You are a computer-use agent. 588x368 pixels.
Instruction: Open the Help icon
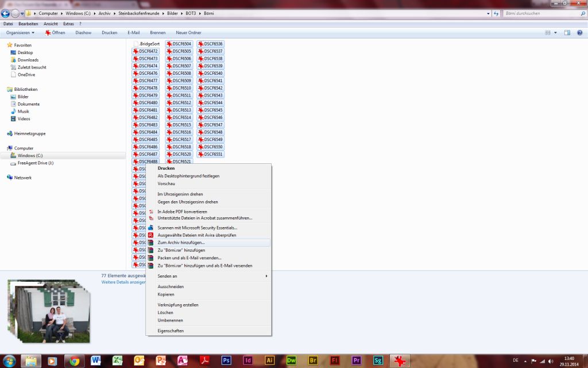(580, 33)
